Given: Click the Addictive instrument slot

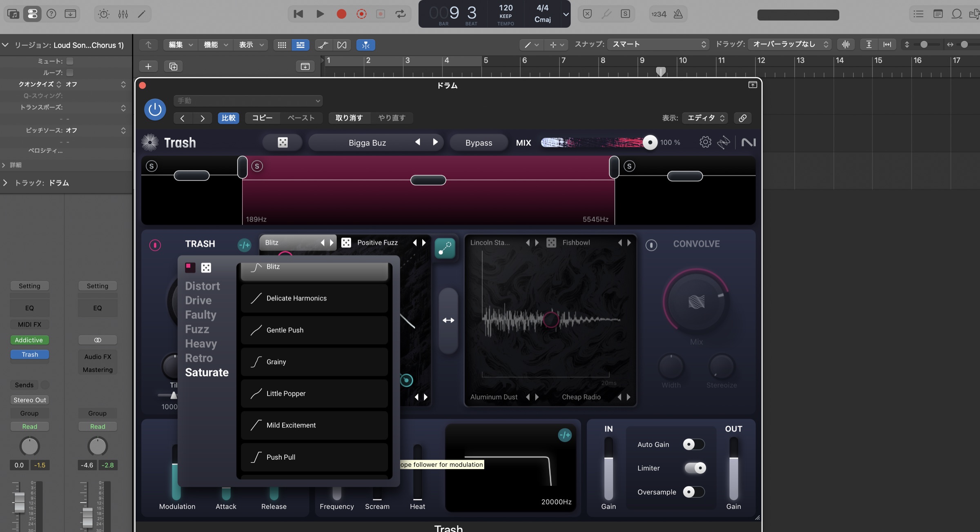Looking at the screenshot, I should pos(29,340).
